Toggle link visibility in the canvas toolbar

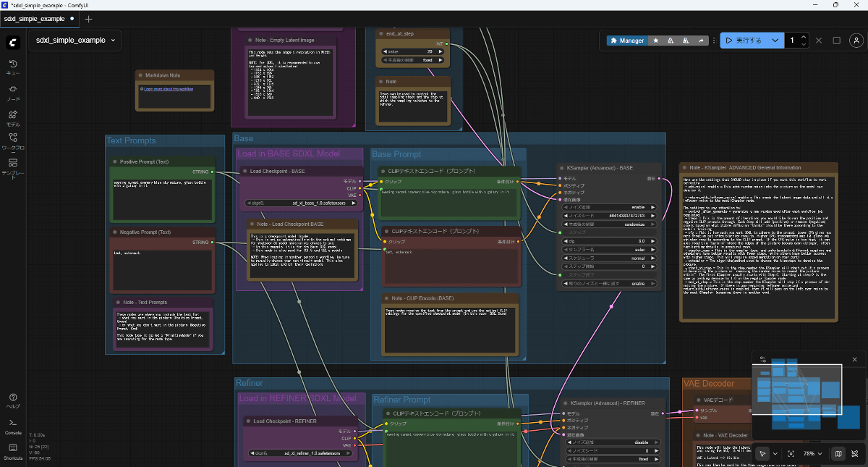pyautogui.click(x=855, y=454)
